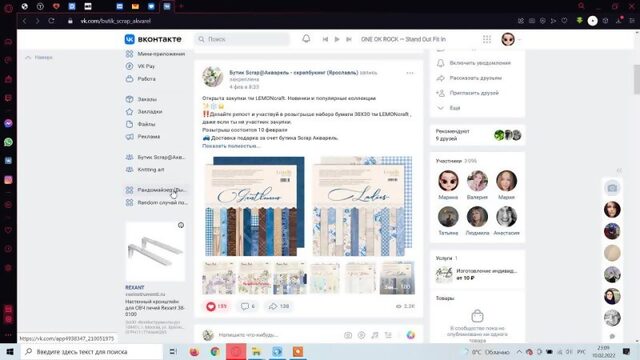This screenshot has height=360, width=640.
Task: Open the pinned post three-dot menu
Action: click(410, 73)
